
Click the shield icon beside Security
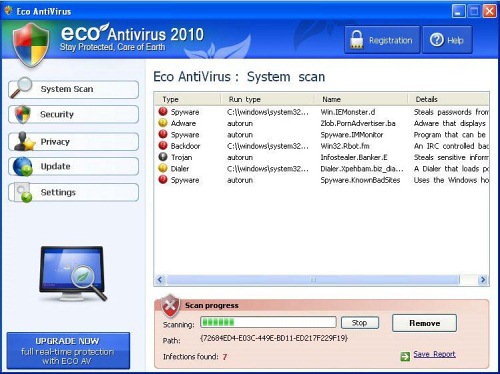tap(23, 114)
